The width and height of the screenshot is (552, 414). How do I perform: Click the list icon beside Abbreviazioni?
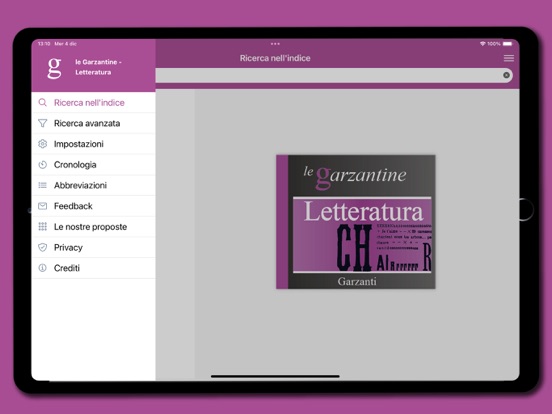[x=43, y=185]
